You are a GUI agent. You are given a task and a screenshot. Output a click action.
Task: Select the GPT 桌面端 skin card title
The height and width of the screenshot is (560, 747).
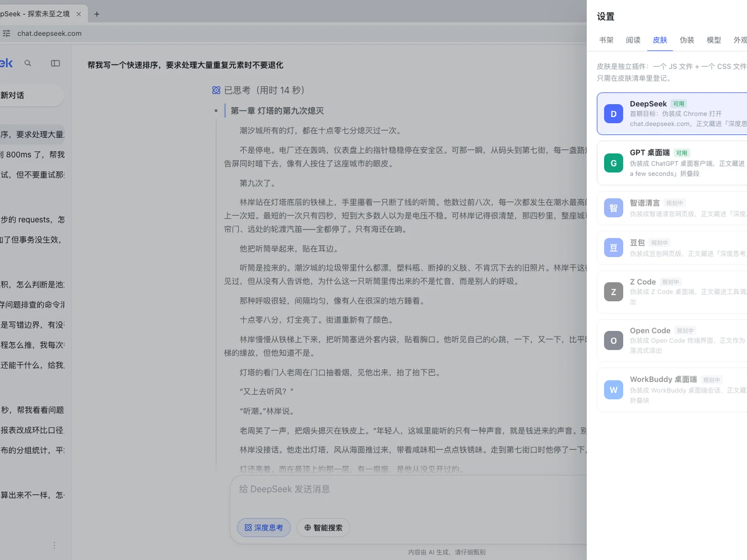click(649, 153)
